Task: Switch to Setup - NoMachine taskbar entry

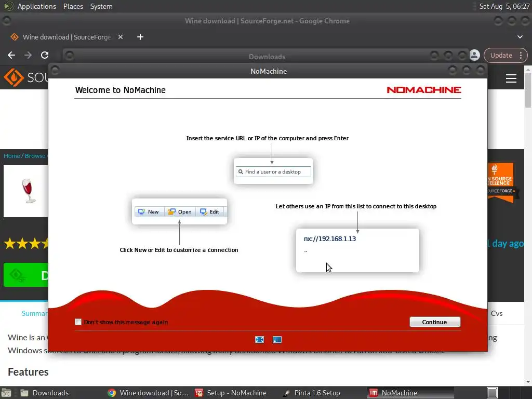Action: pos(231,393)
